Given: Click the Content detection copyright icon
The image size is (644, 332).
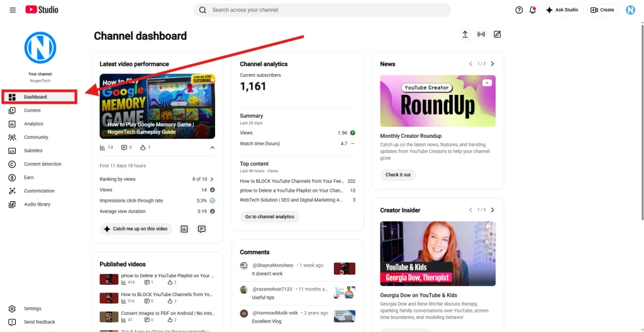Looking at the screenshot, I should [x=13, y=164].
